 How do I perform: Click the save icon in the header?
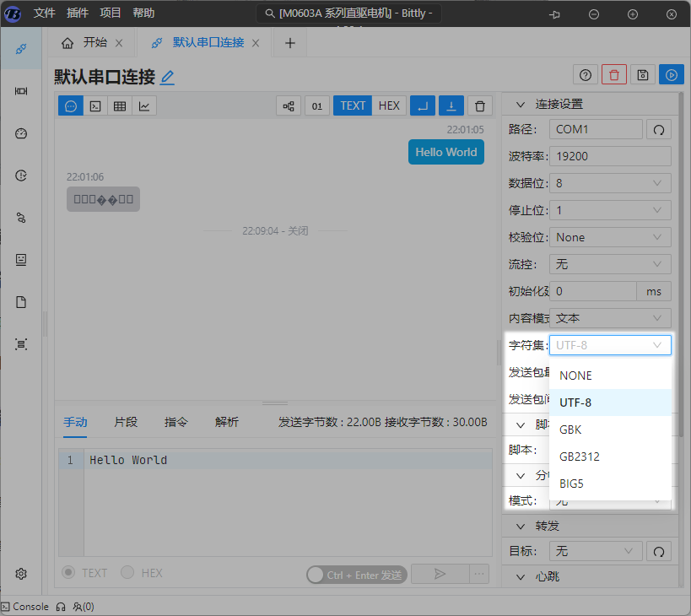(643, 74)
